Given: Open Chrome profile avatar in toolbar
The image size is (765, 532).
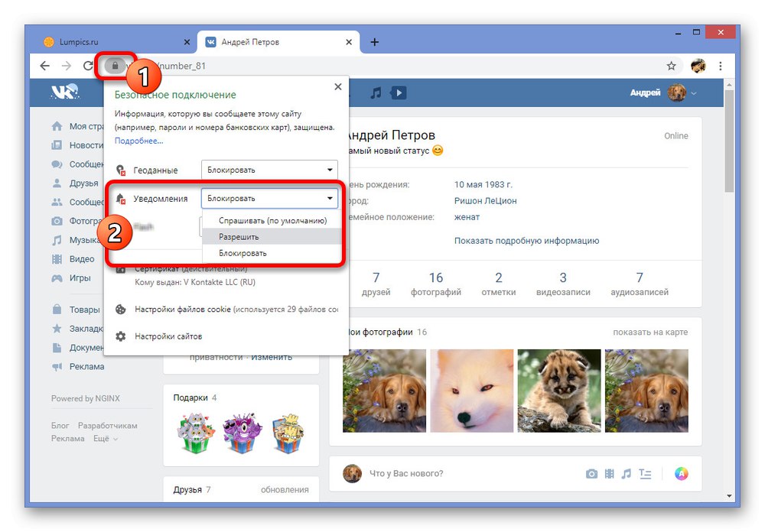Looking at the screenshot, I should [698, 66].
